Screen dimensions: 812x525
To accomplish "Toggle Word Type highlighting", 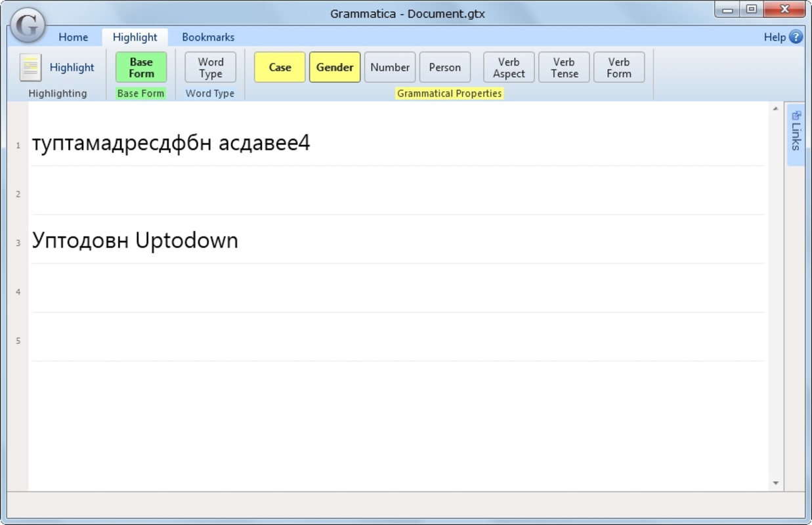I will [x=211, y=67].
